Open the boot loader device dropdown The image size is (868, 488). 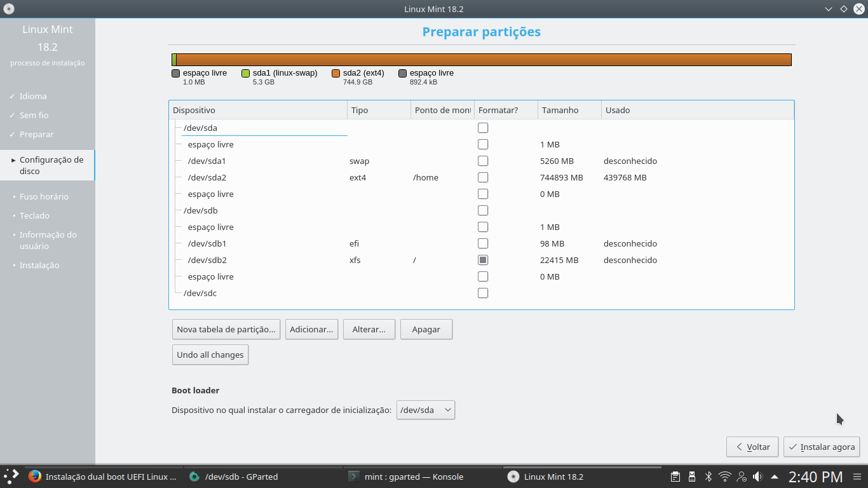(x=426, y=410)
